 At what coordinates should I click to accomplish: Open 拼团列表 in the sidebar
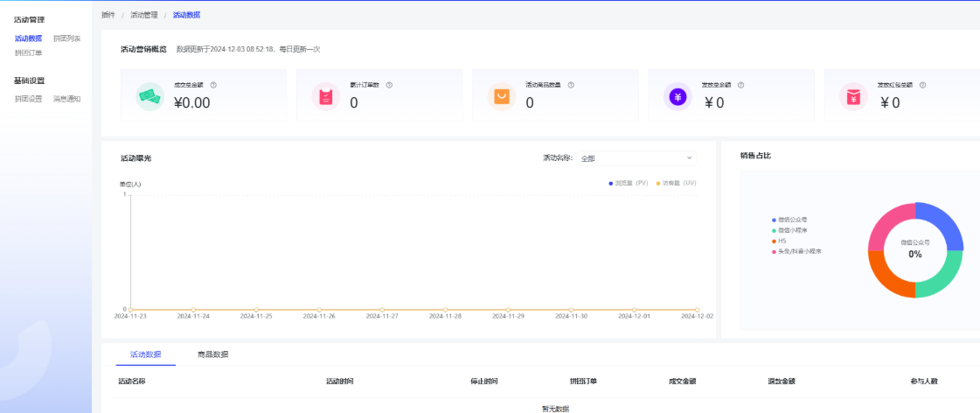tap(66, 38)
